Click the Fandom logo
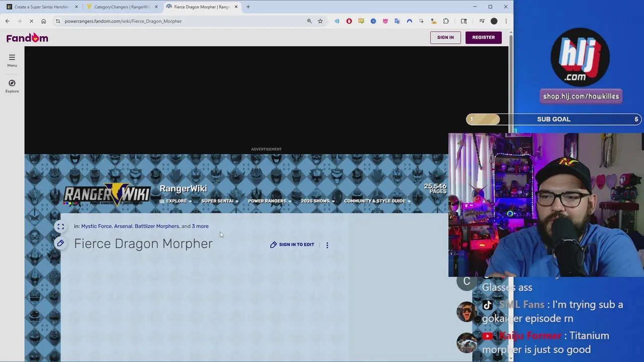Screen dimensions: 644x362 coord(27,38)
